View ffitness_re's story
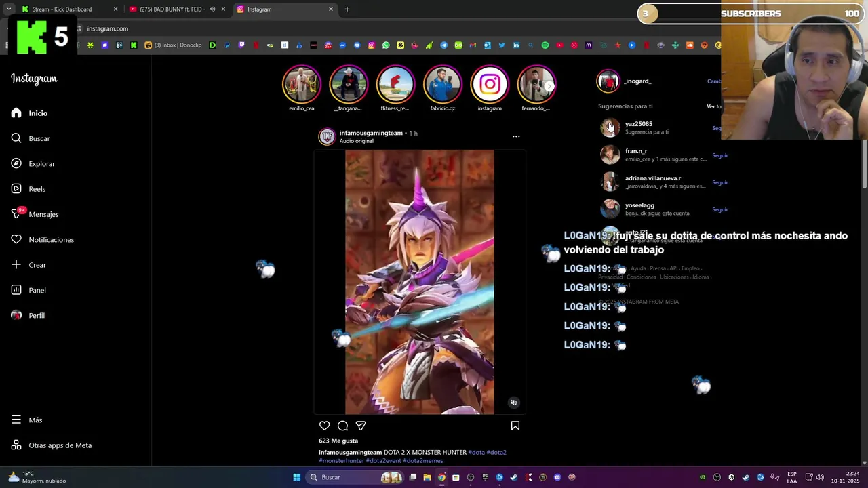Viewport: 868px width, 488px height. [395, 84]
